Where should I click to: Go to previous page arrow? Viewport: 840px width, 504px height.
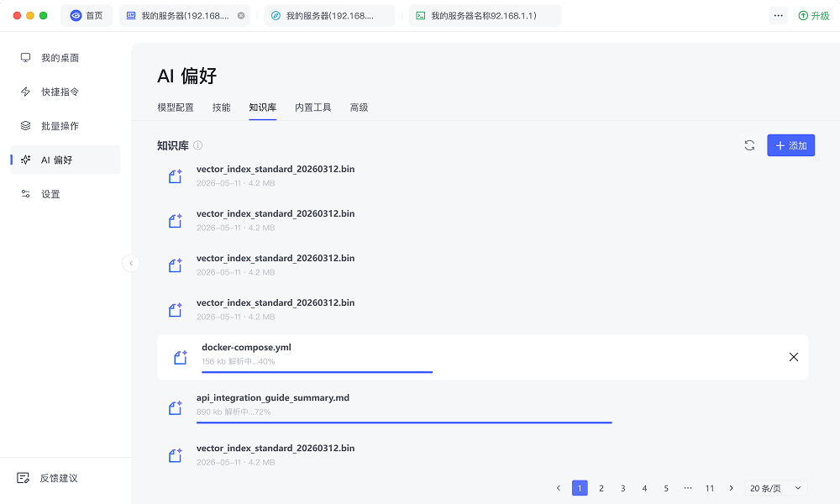(559, 488)
